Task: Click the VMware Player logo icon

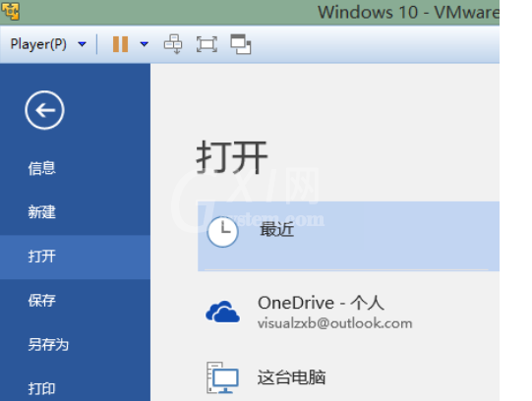Action: click(x=11, y=11)
